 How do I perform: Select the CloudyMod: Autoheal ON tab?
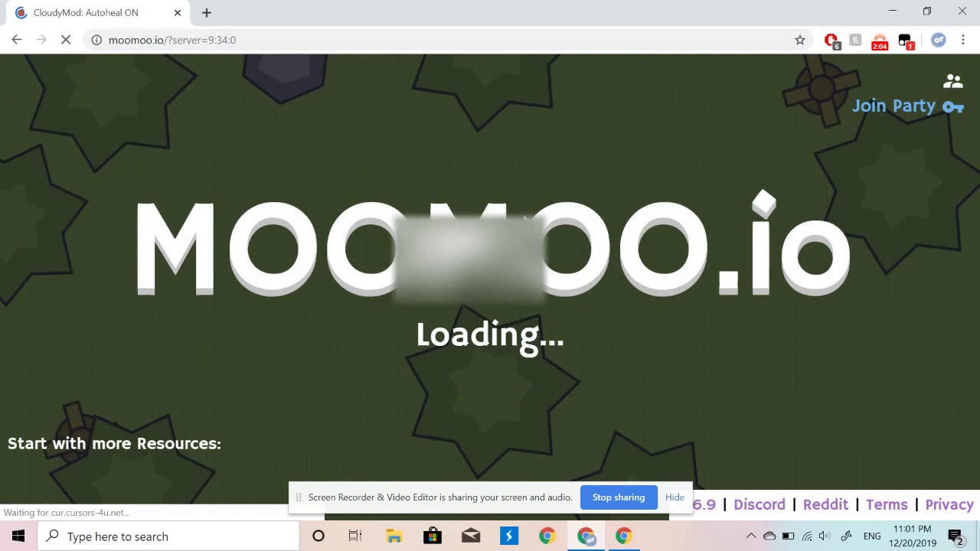[96, 13]
